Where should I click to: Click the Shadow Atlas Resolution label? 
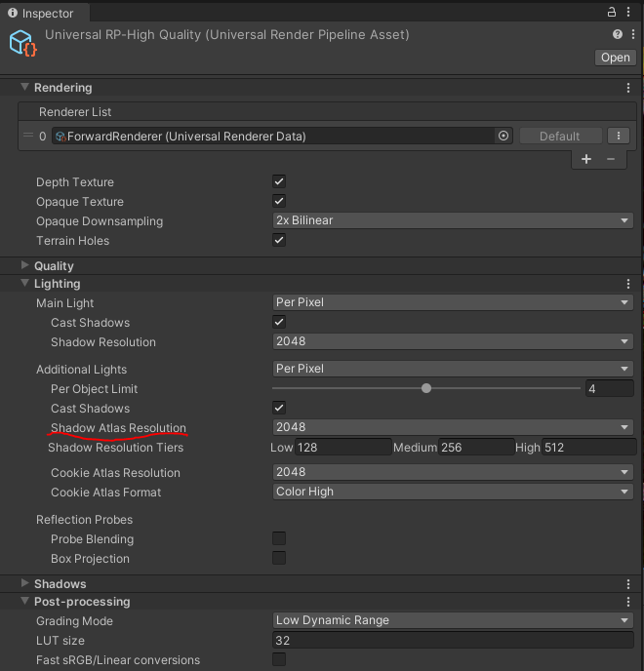tap(119, 428)
